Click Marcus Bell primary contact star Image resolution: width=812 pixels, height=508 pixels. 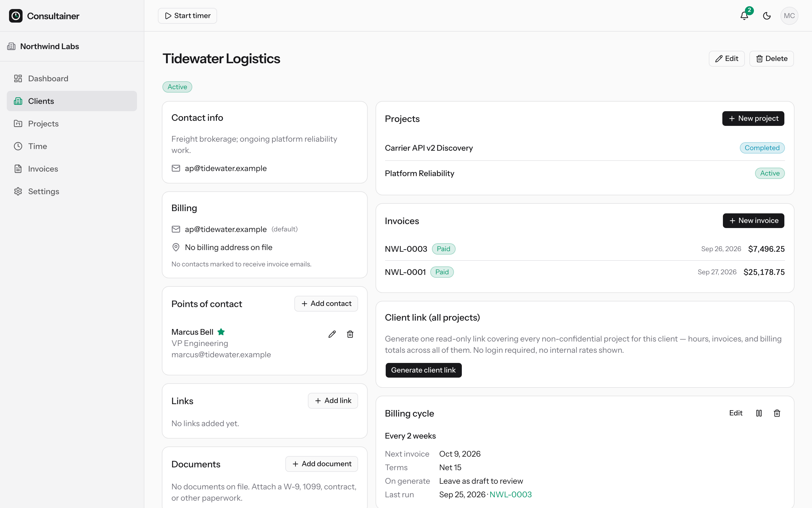coord(221,332)
